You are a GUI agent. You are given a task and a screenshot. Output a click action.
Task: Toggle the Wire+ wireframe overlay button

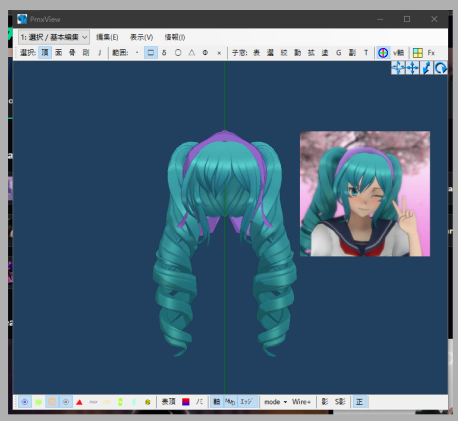pos(301,402)
